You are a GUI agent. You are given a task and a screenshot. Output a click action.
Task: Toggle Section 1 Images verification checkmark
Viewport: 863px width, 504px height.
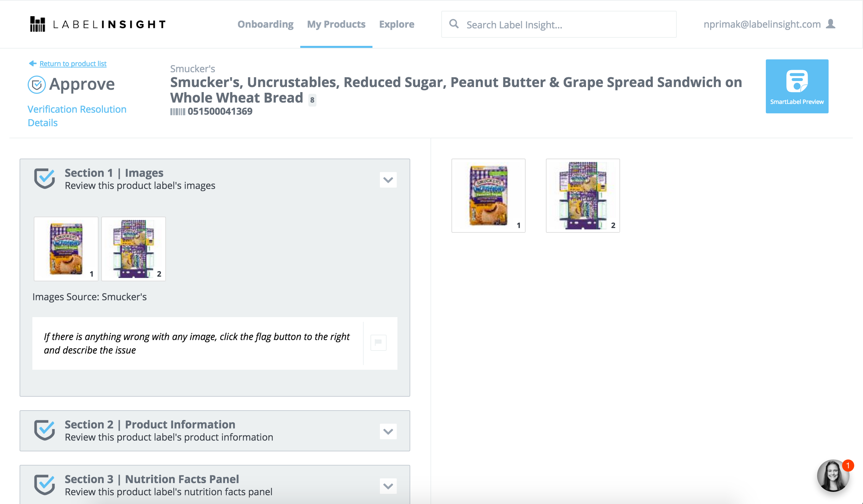pyautogui.click(x=45, y=178)
